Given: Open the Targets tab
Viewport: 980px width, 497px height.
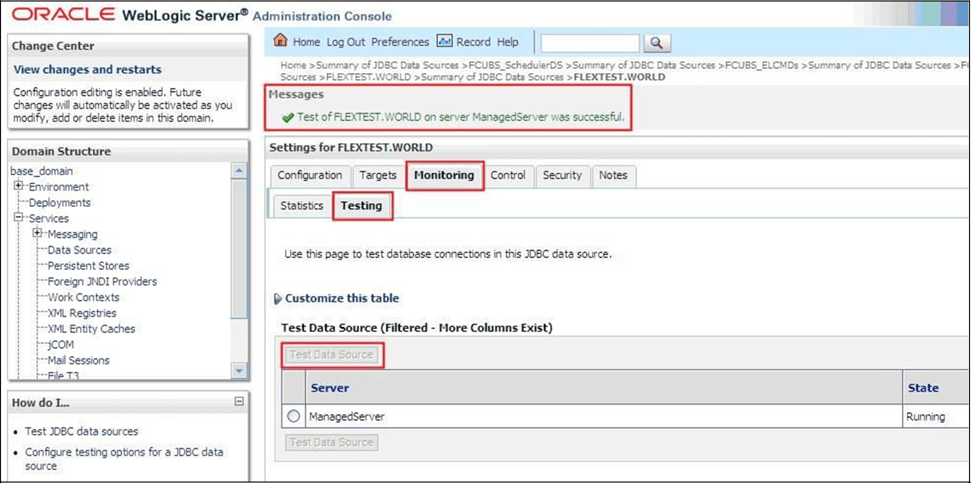Looking at the screenshot, I should [x=378, y=175].
